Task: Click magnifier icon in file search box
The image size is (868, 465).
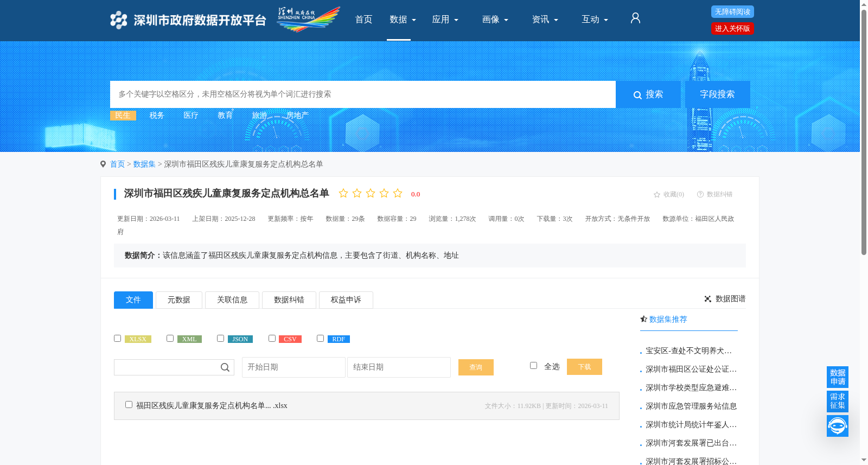Action: (225, 367)
